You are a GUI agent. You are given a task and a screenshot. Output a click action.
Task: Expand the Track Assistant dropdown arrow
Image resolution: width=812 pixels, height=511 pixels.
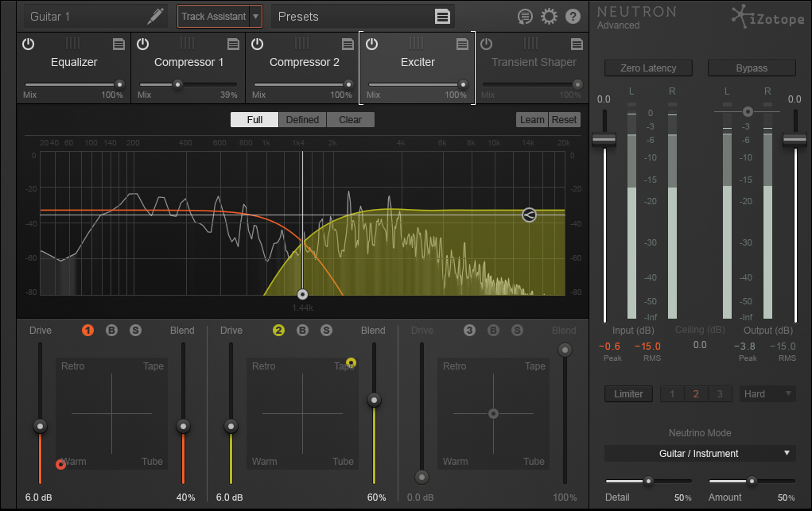(x=256, y=17)
